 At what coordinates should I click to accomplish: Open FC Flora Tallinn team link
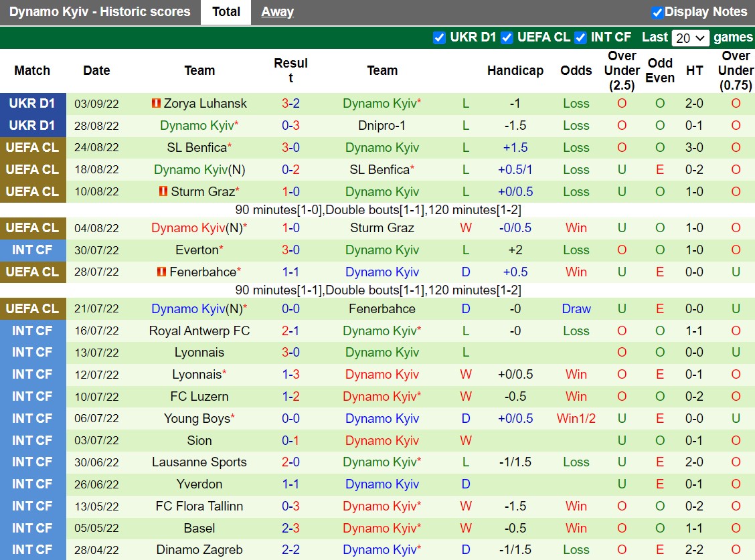point(199,506)
